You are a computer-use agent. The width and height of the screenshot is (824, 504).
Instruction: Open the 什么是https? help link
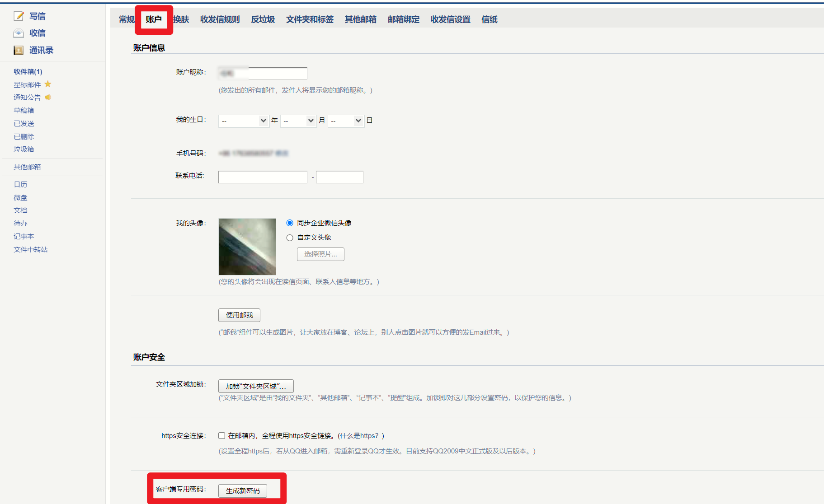(x=360, y=436)
